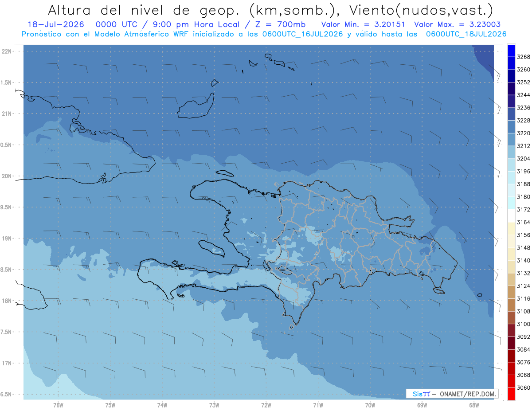The height and width of the screenshot is (411, 532).
Task: Click the '3204' colorbar value
Action: click(524, 158)
